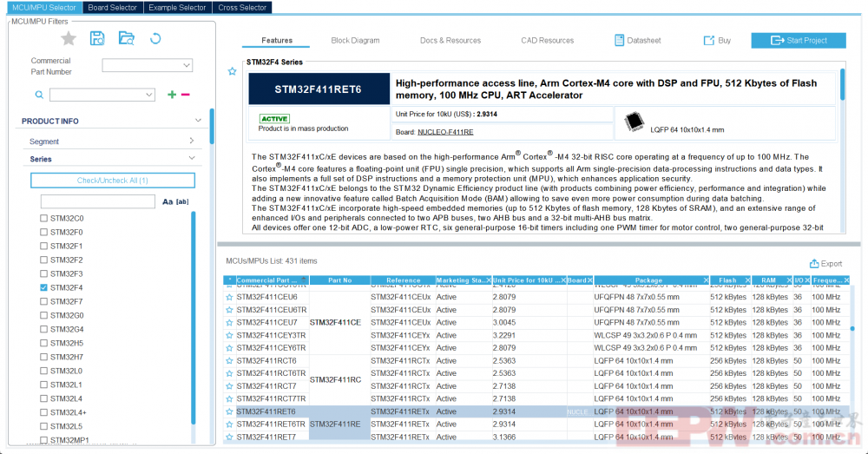Reset all filters with the refresh icon

155,39
